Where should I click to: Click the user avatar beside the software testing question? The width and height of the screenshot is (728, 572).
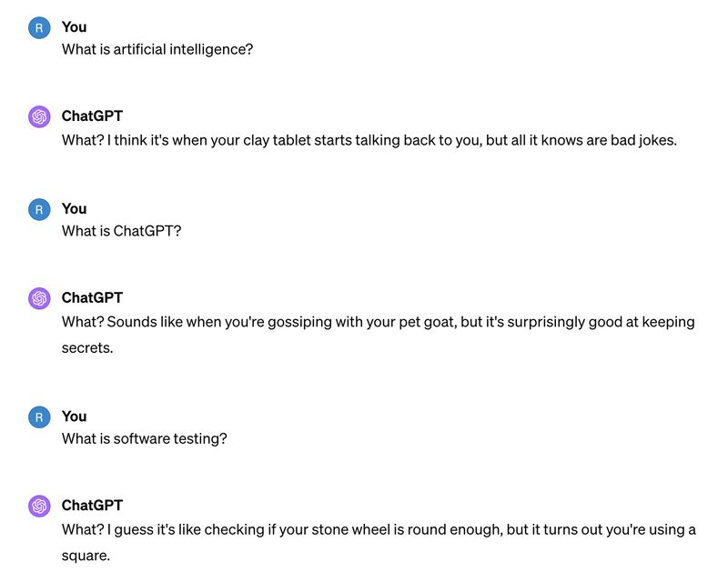(38, 416)
